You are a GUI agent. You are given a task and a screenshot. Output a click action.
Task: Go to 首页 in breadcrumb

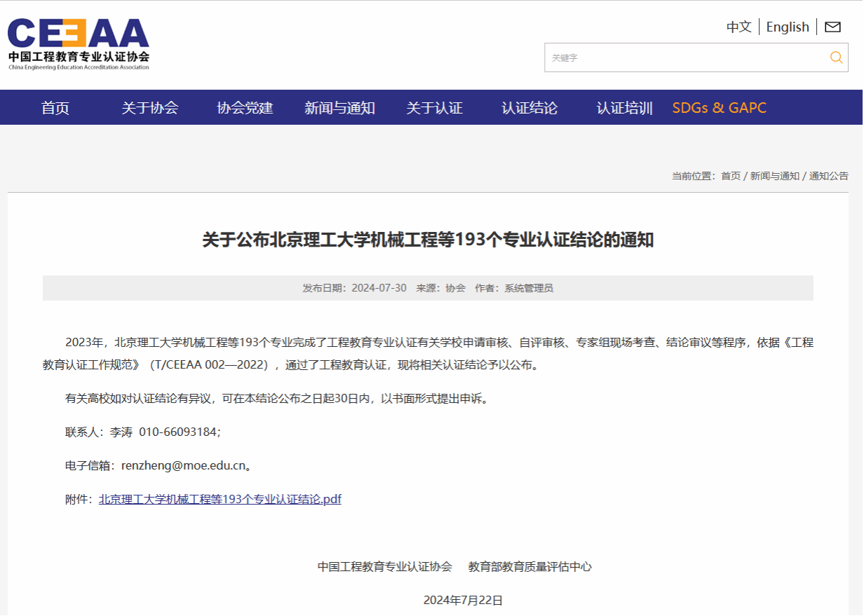(731, 176)
